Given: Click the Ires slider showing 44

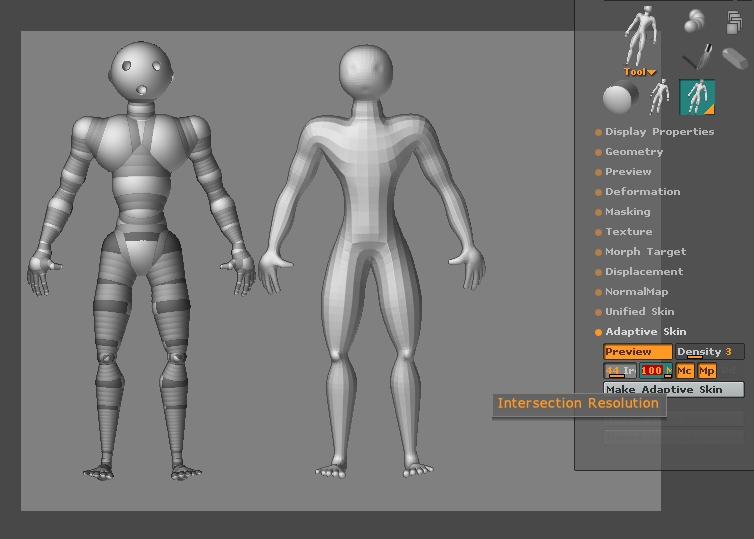Looking at the screenshot, I should point(620,371).
